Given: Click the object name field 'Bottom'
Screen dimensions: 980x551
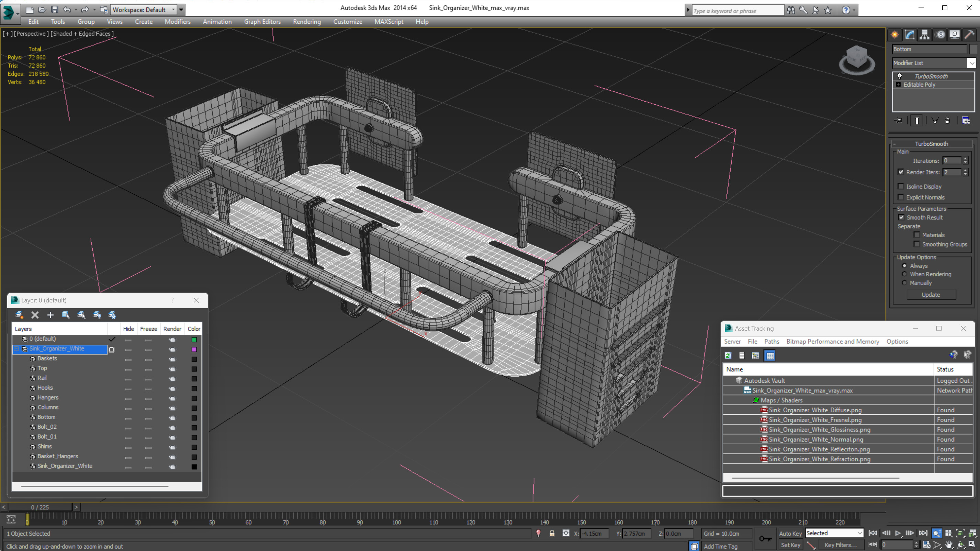Looking at the screenshot, I should pyautogui.click(x=929, y=49).
